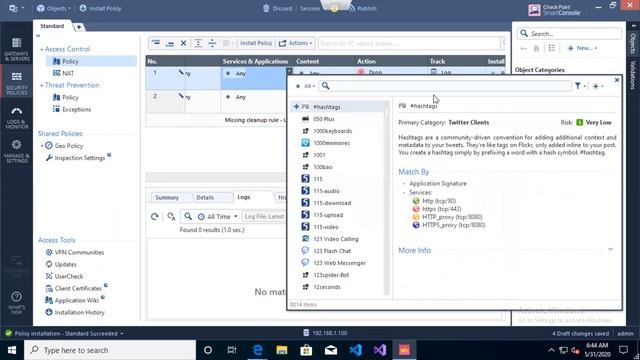Screen dimensions: 640x360
Task: Click Install Policy in top bar
Action: point(100,8)
